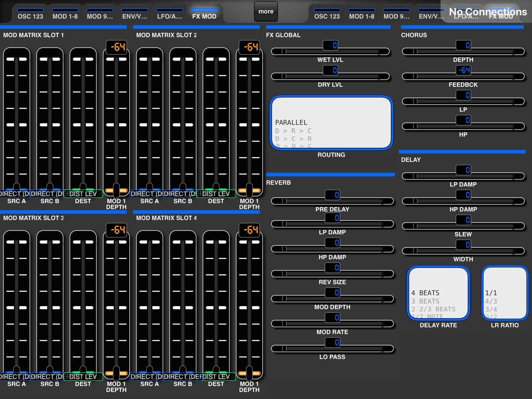Choose 3/4 in the LR Ratio picker
532x399 pixels.
[x=491, y=309]
